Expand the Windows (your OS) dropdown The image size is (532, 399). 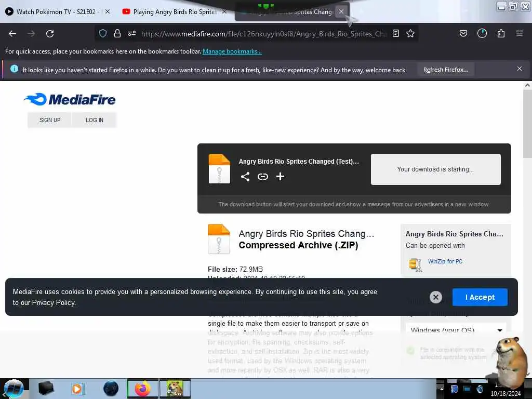pyautogui.click(x=456, y=329)
